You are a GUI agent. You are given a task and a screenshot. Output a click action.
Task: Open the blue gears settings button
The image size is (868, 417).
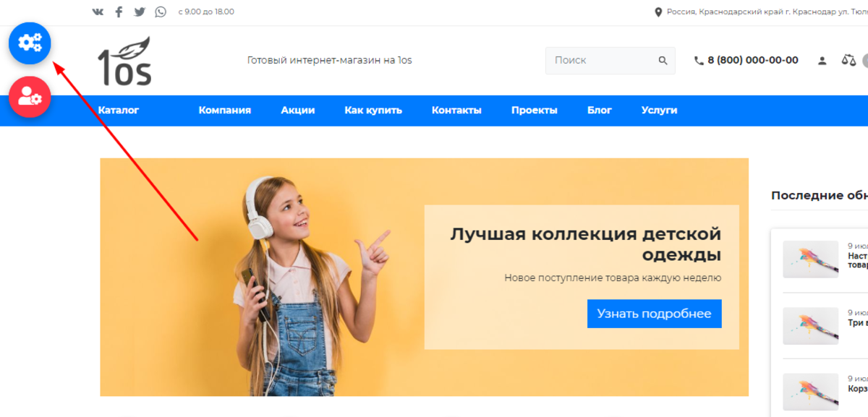pos(30,43)
